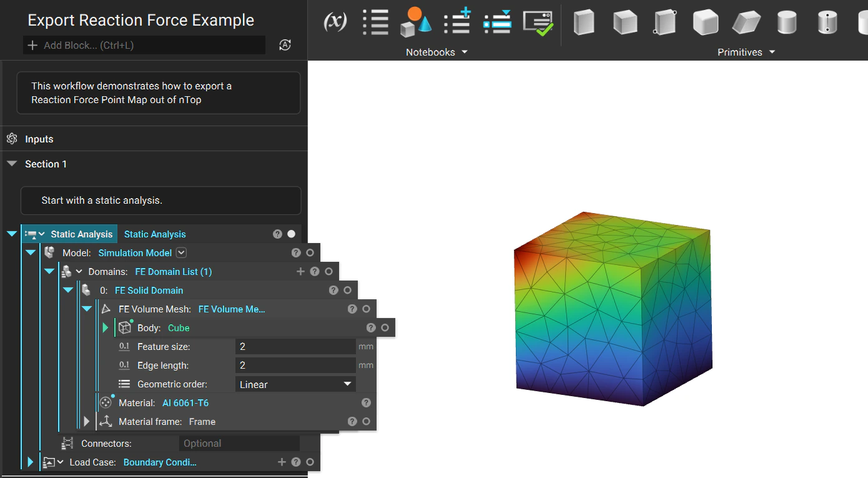Open the Al 6061-T6 material link
Viewport: 868px width, 478px height.
point(185,403)
